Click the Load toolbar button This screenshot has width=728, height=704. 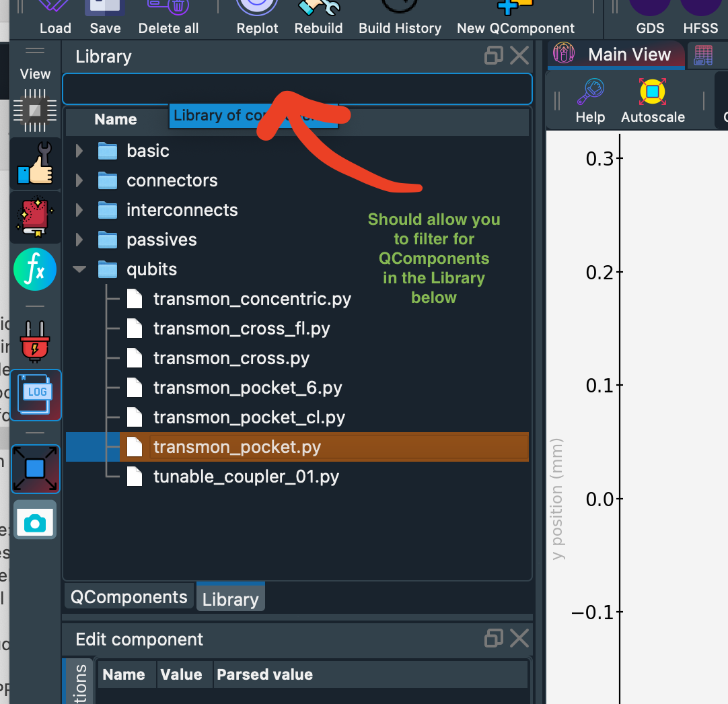coord(55,19)
